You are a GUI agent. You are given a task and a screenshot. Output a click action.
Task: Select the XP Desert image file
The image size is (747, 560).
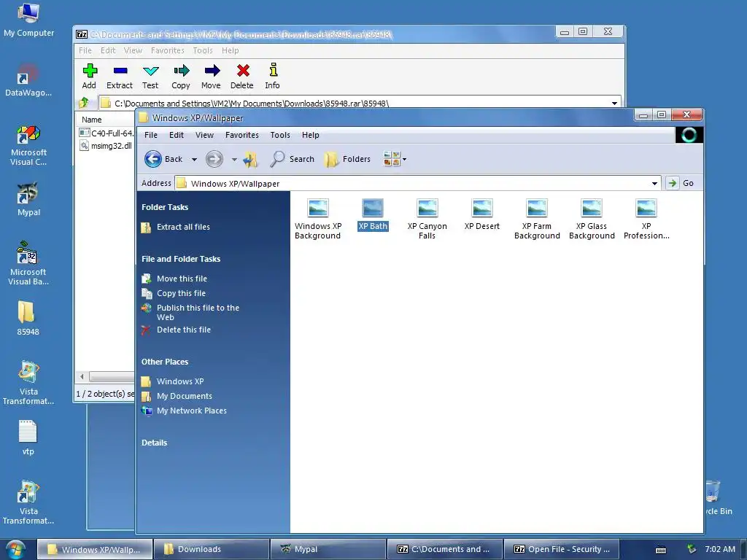(482, 215)
